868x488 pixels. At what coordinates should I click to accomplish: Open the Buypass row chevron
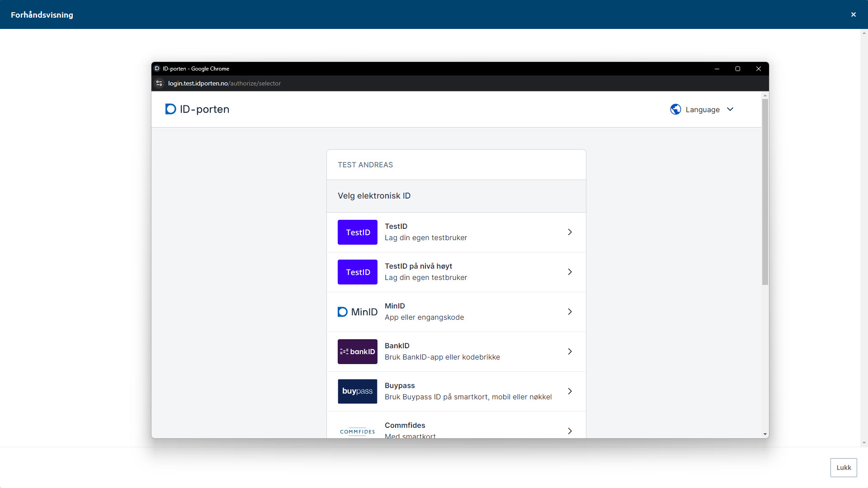[x=570, y=391]
